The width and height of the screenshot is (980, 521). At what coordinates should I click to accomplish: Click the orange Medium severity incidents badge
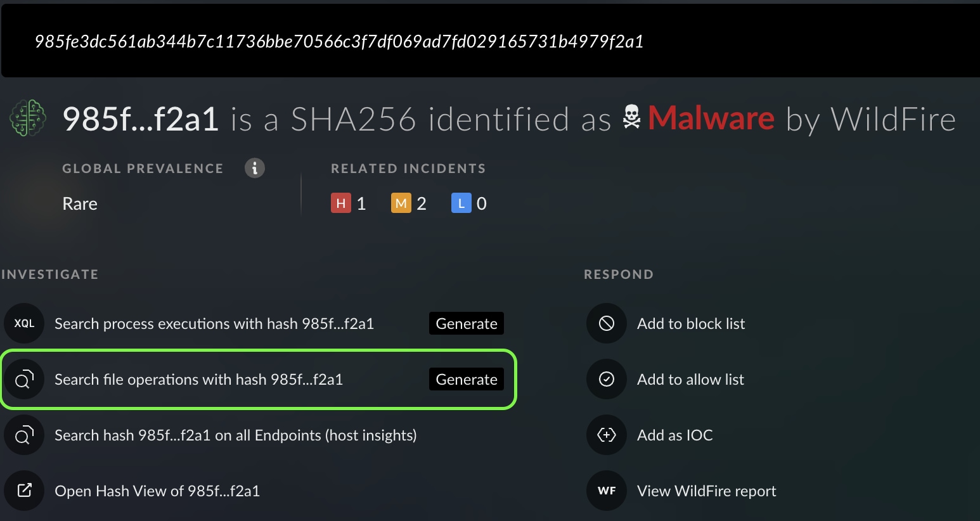click(x=401, y=203)
